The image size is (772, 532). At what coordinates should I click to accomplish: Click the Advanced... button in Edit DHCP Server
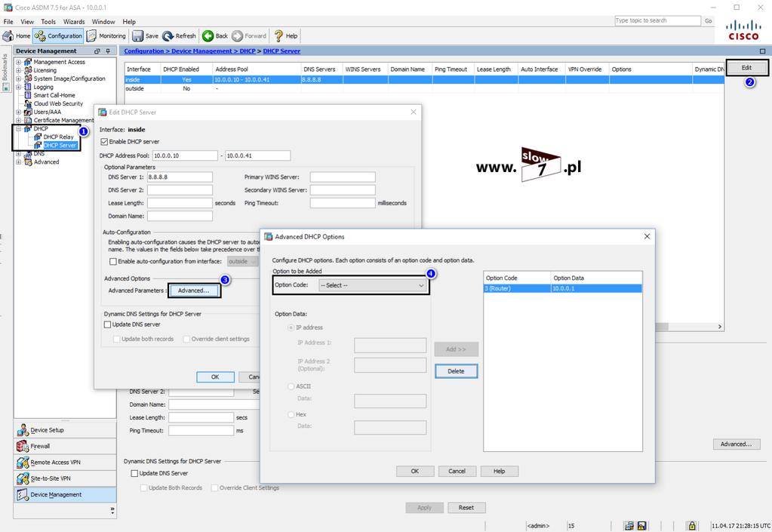point(194,291)
